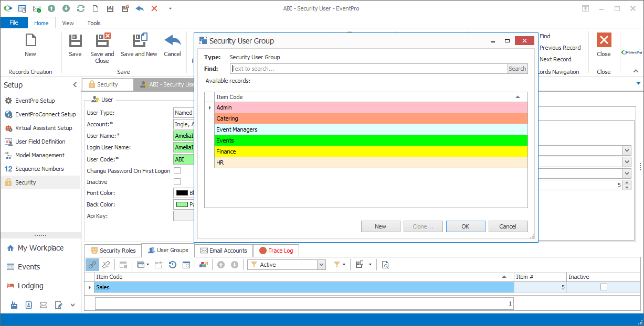Viewport: 644px width, 326px height.
Task: Open the document tabs list dropdown arrow
Action: coord(638,84)
